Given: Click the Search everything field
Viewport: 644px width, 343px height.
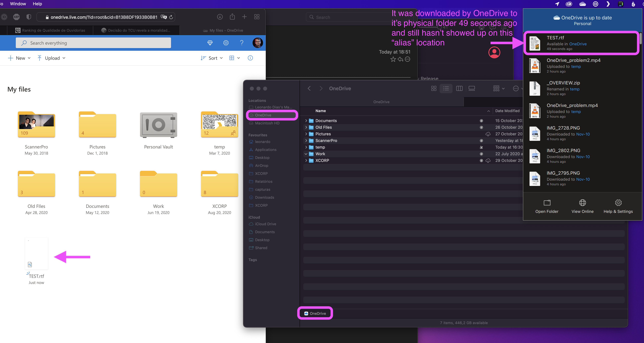Looking at the screenshot, I should (93, 43).
